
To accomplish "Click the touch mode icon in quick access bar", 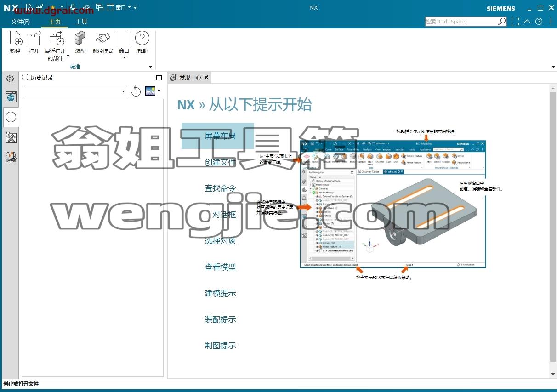I will tap(86, 7).
